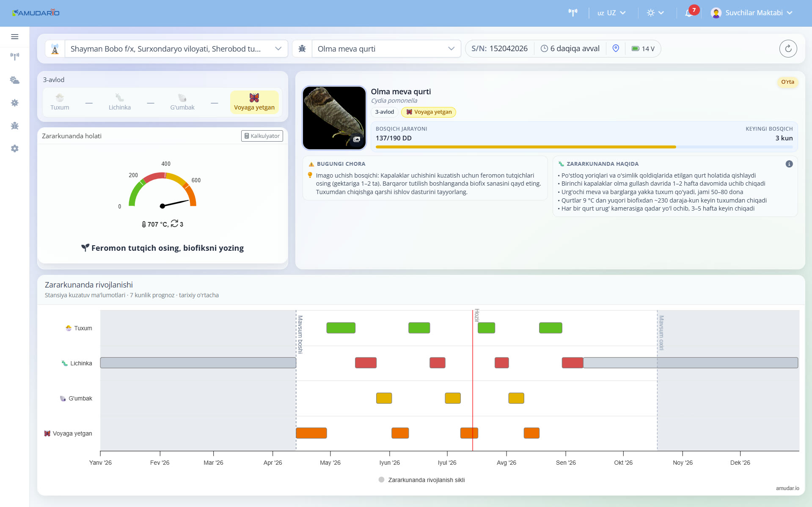Screen dimensions: 812x507
Task: Open the amudar.io link
Action: point(787,488)
